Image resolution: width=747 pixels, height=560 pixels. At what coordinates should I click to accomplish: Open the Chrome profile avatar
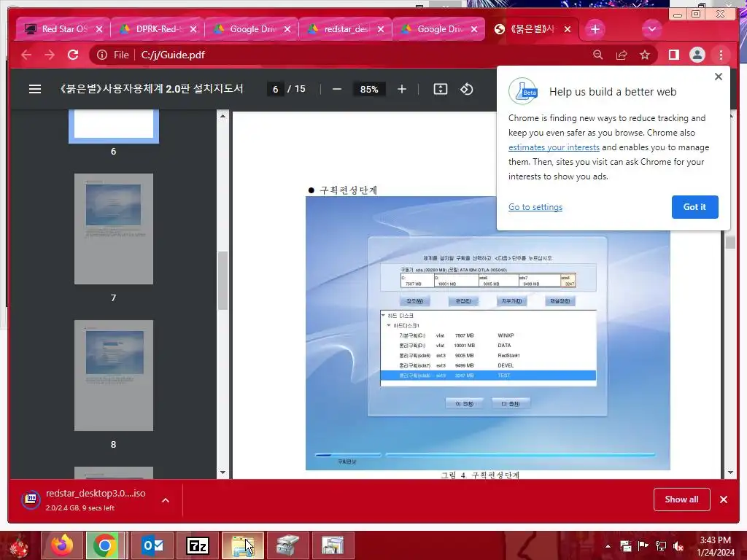point(697,55)
